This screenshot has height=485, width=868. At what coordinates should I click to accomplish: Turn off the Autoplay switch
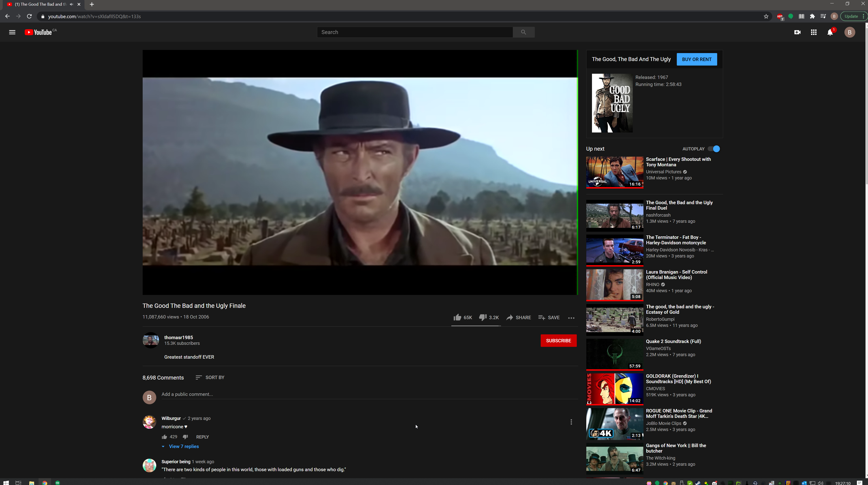pyautogui.click(x=714, y=149)
